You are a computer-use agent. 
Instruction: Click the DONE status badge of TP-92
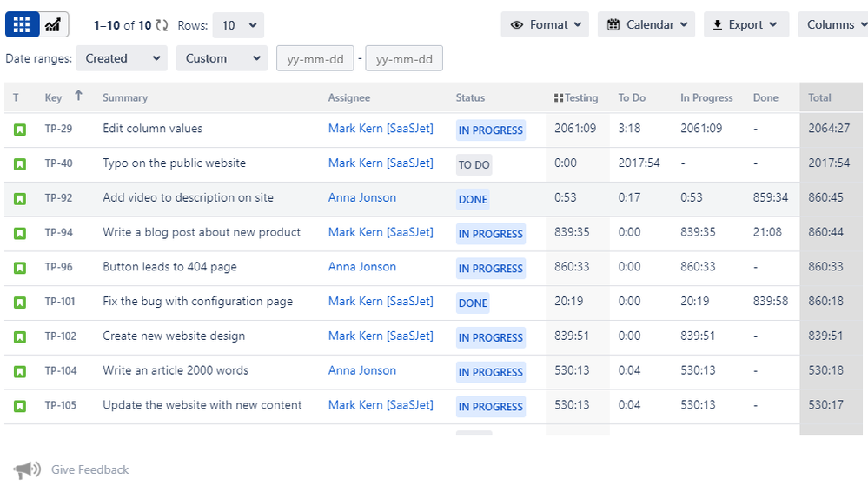(x=473, y=199)
